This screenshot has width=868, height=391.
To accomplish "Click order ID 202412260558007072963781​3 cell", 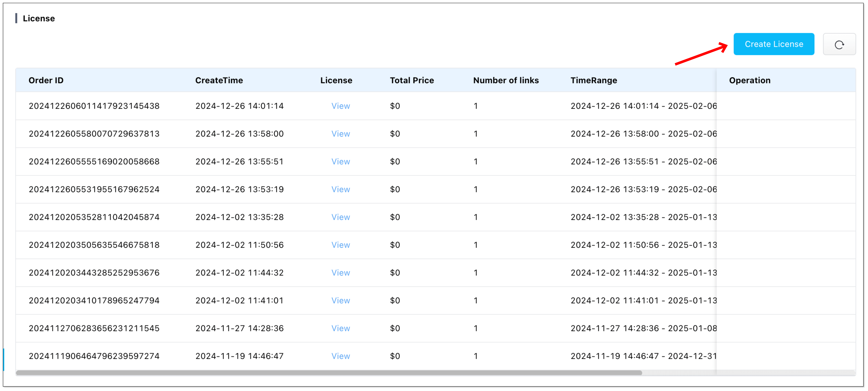I will 94,134.
